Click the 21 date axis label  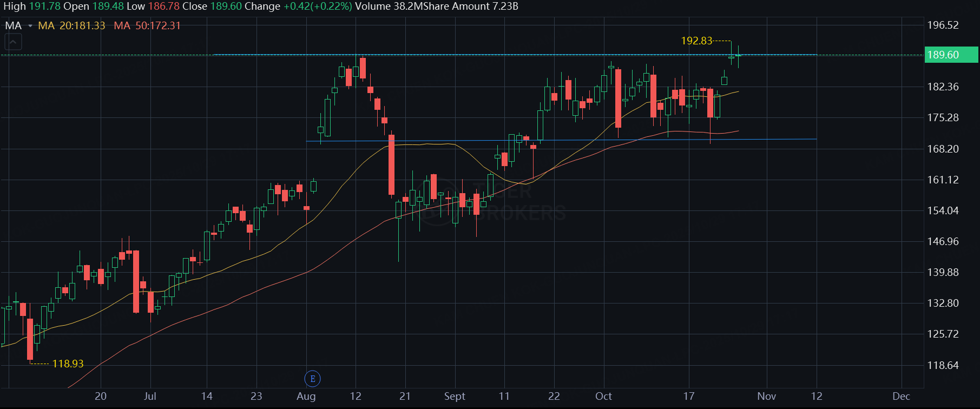pyautogui.click(x=405, y=396)
